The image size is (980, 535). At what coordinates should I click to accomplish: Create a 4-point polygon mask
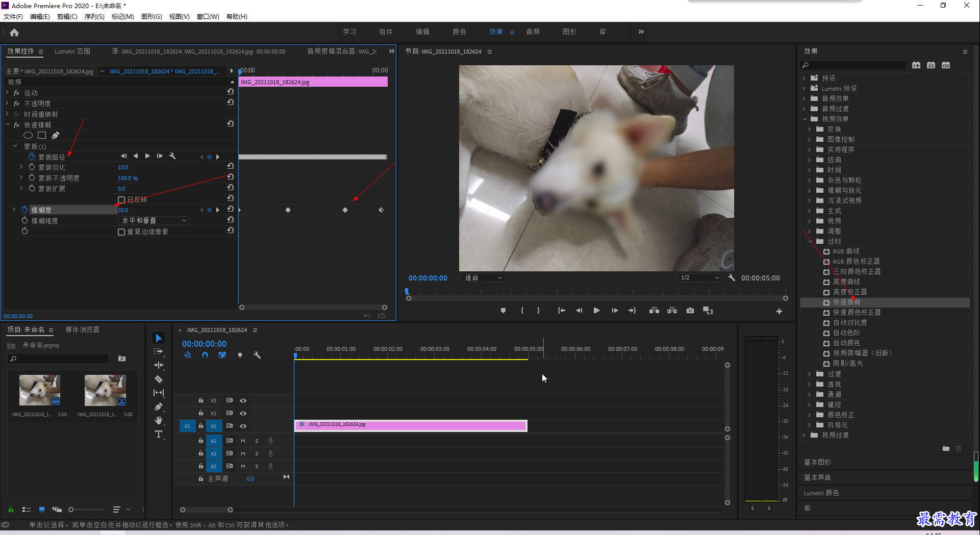[x=42, y=135]
